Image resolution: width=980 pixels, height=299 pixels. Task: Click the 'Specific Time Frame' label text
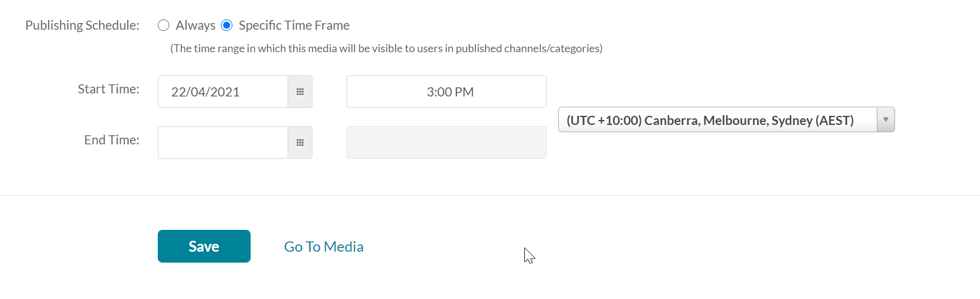click(294, 25)
